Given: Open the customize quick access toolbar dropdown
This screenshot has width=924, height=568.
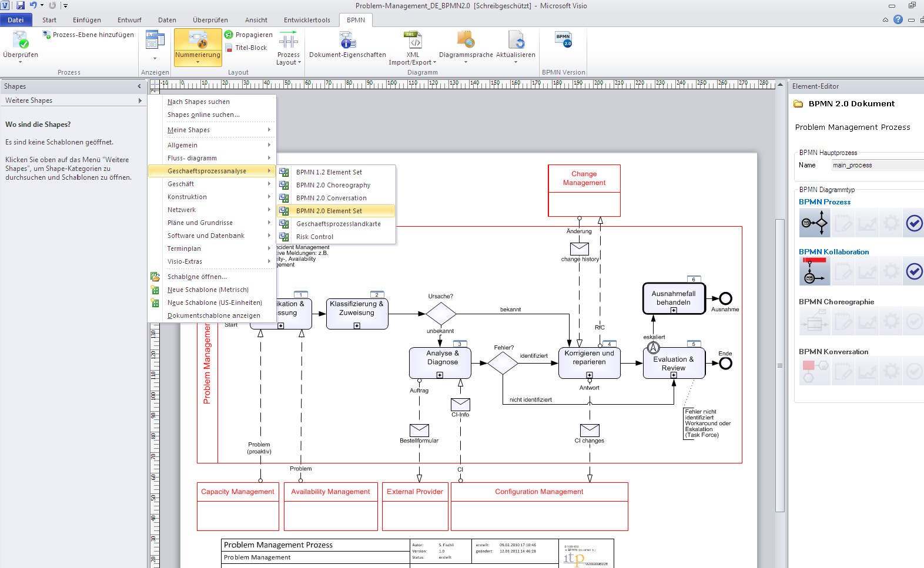Looking at the screenshot, I should [x=65, y=6].
